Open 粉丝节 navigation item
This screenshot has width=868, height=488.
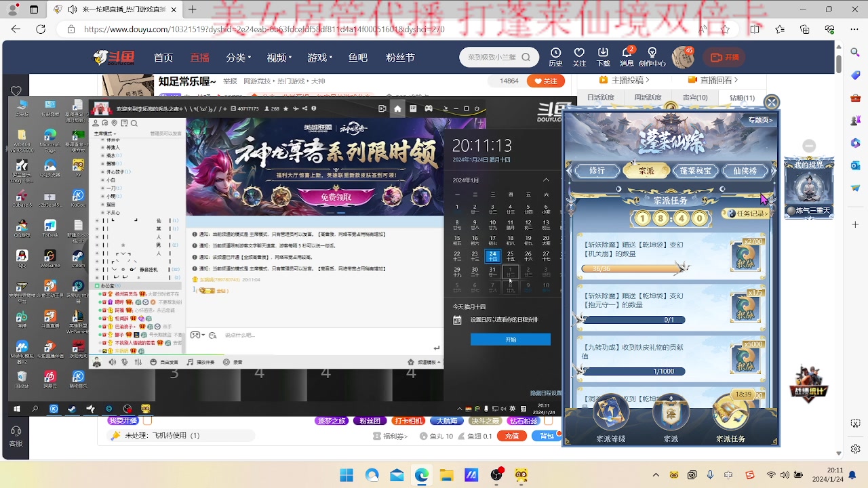(x=400, y=58)
